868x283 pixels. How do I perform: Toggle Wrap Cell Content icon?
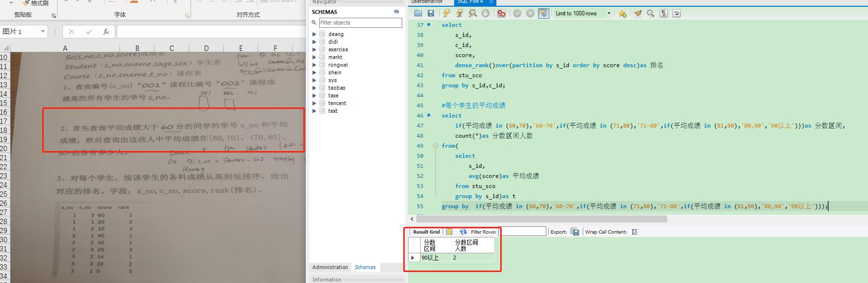tap(634, 232)
